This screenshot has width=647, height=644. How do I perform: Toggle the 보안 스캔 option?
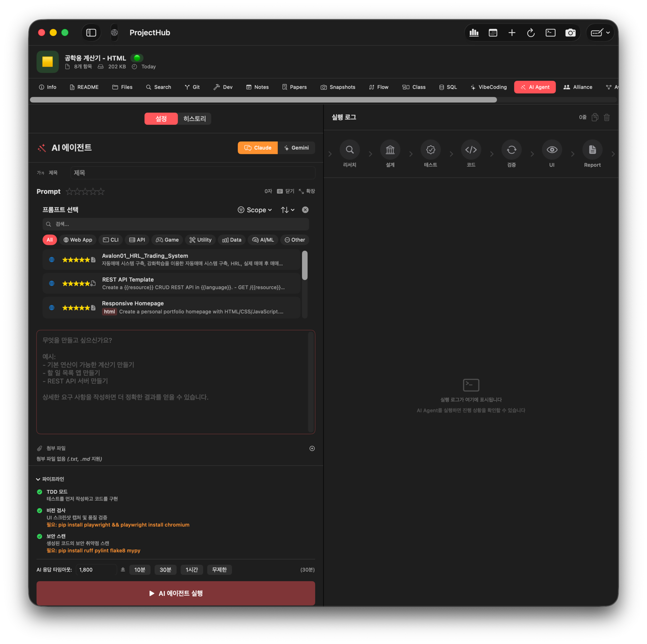click(39, 536)
